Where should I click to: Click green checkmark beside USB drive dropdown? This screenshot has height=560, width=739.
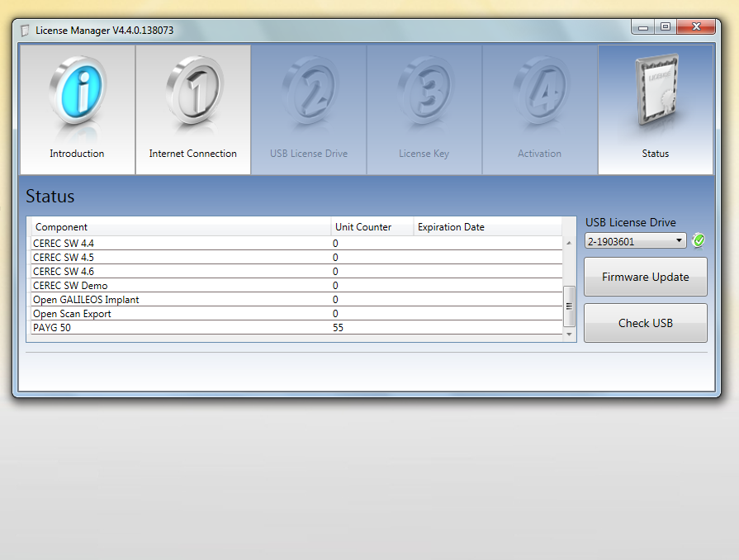point(699,241)
